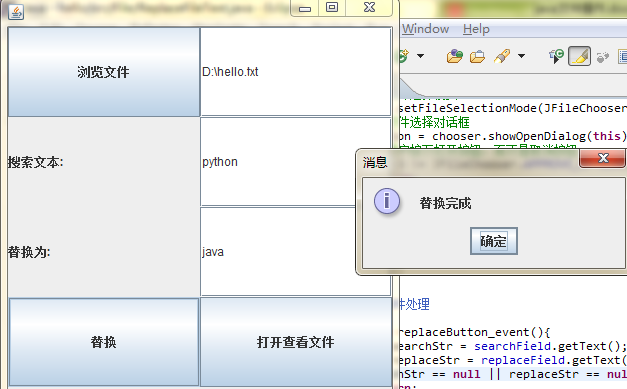
Task: Click the file path field D:\hello.txt
Action: [x=296, y=72]
